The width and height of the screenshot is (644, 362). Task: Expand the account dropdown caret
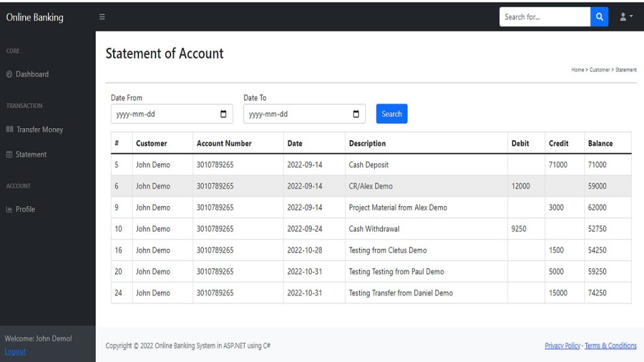coord(630,16)
